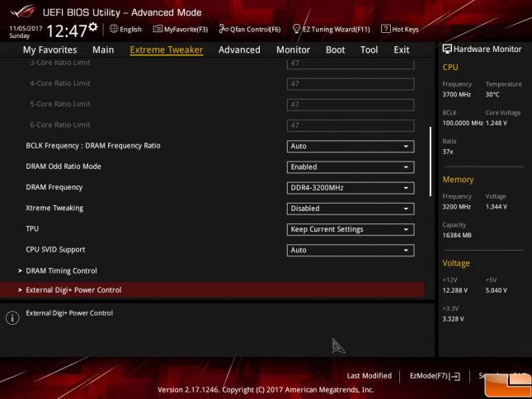This screenshot has height=399, width=532.
Task: Select CPU SVID Support label
Action: coord(55,250)
